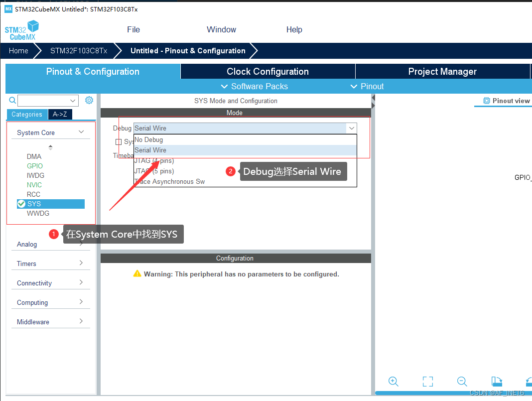Select GPIO in System Core
Screen dimensions: 532x401
tap(34, 166)
